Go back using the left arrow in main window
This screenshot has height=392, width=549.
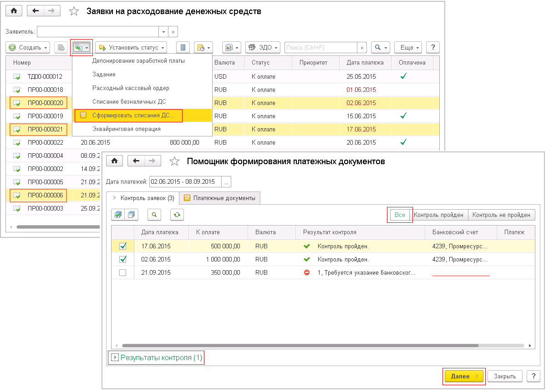point(36,11)
